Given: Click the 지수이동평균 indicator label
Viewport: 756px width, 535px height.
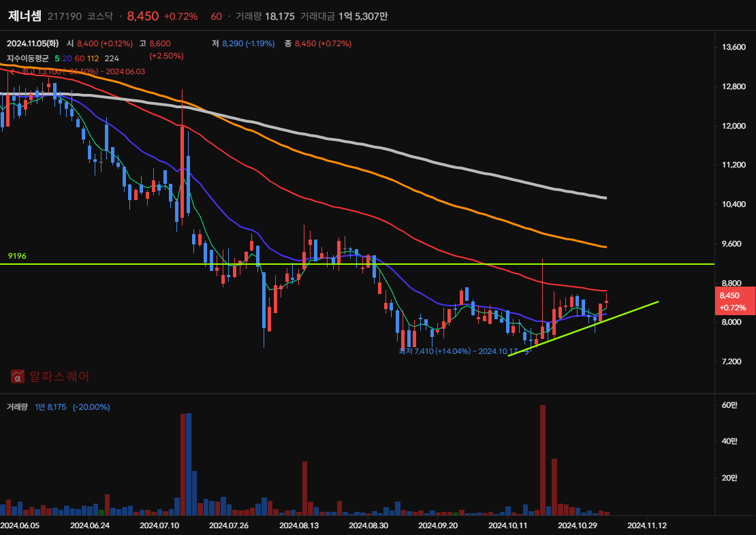Looking at the screenshot, I should pyautogui.click(x=27, y=59).
